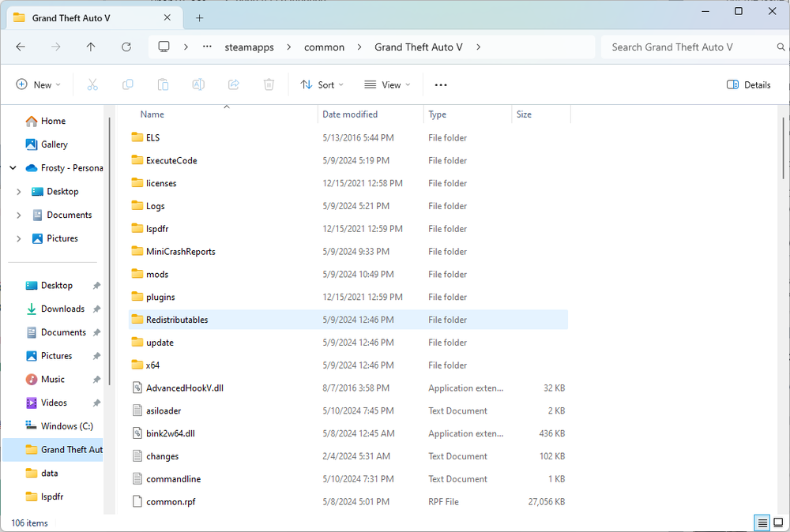The width and height of the screenshot is (790, 532).
Task: Collapse the Frosty - Persona section
Action: [x=13, y=167]
